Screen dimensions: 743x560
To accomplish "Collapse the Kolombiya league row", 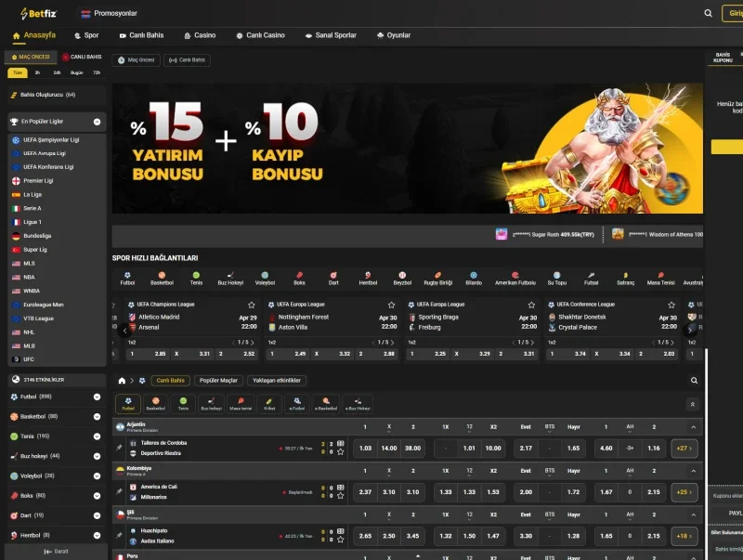I will click(x=693, y=471).
